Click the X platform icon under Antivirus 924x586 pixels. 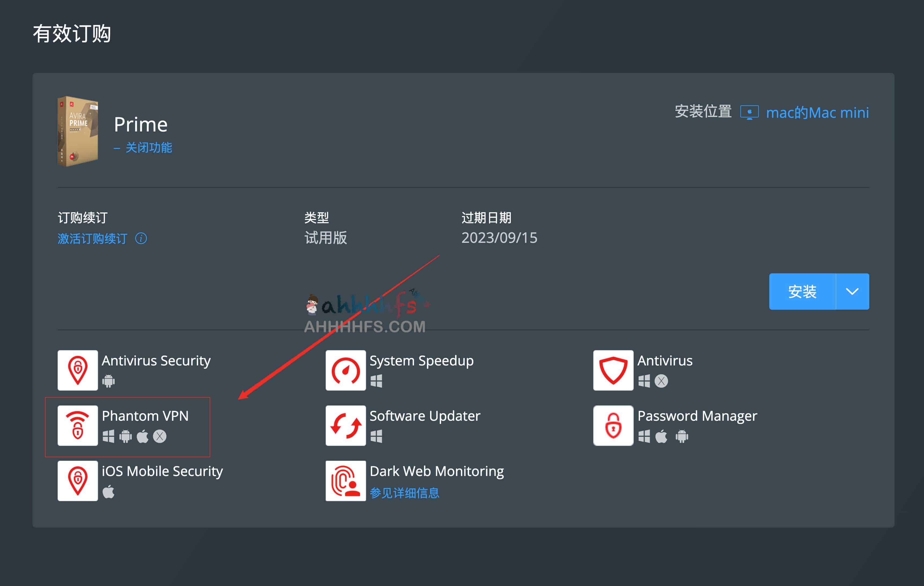coord(661,381)
